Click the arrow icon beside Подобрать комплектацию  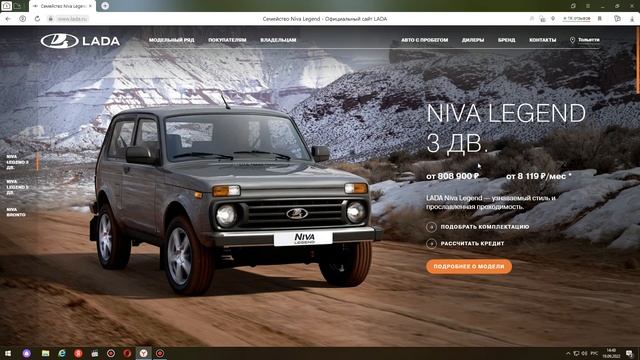click(x=431, y=227)
